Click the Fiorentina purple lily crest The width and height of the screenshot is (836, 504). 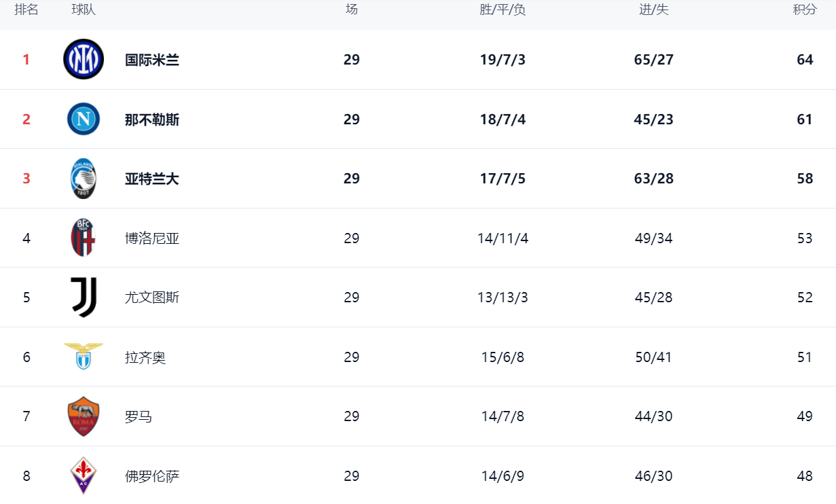(x=84, y=475)
